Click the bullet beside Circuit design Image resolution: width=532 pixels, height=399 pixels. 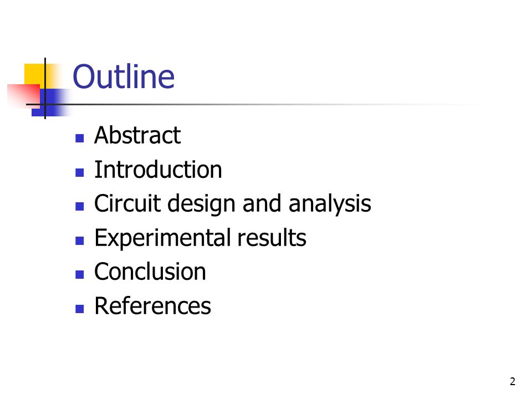click(79, 206)
